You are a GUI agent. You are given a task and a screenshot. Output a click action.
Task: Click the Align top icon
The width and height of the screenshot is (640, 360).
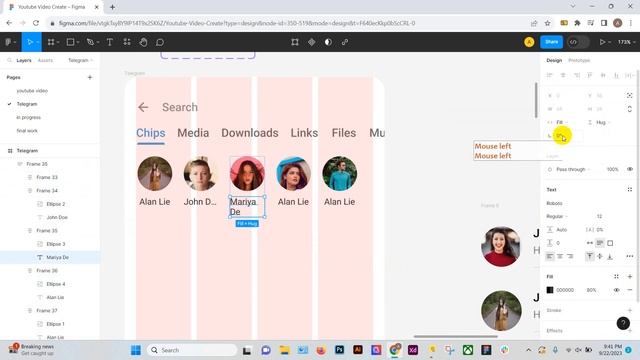590,75
